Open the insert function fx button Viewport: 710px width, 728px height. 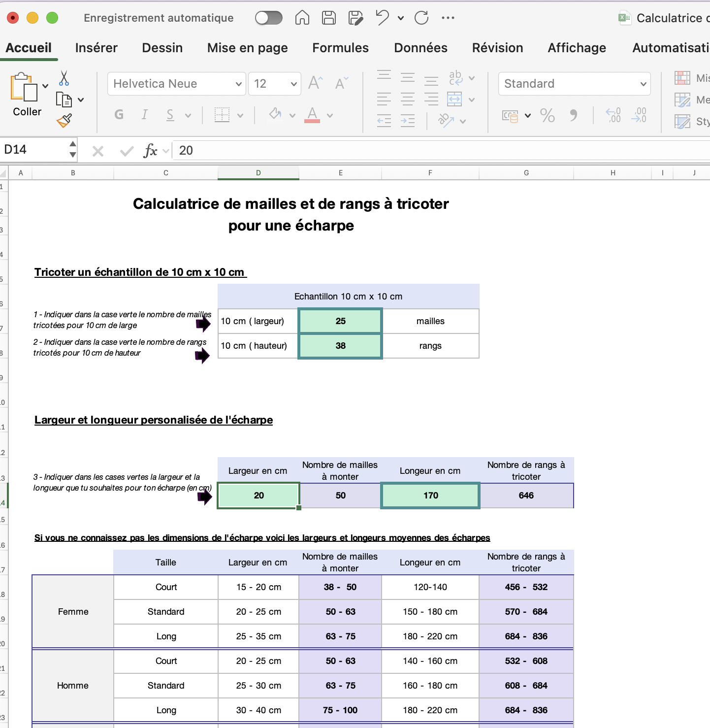tap(150, 151)
